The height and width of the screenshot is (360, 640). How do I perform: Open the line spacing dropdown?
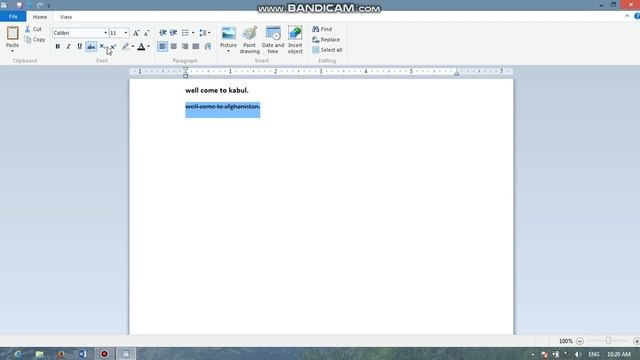pyautogui.click(x=204, y=33)
